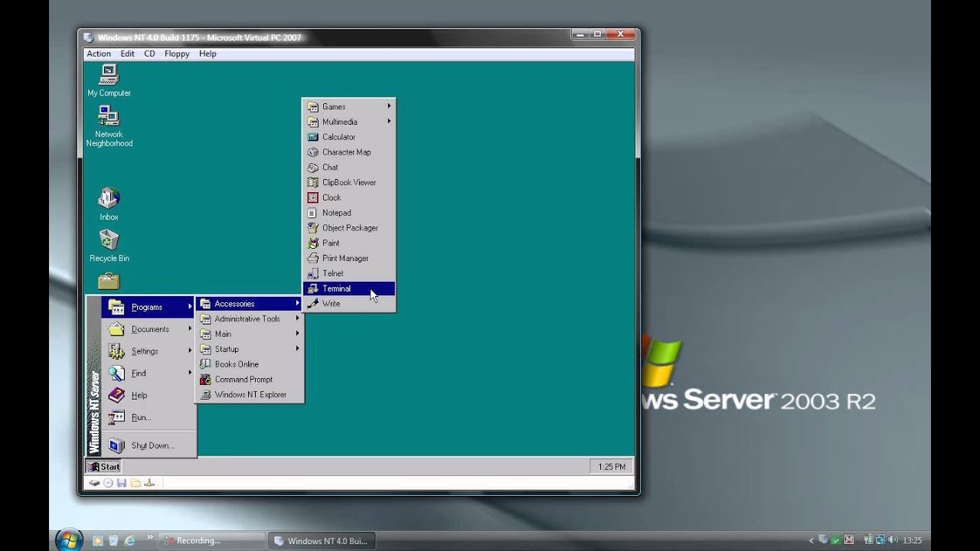Launch Object Packager
This screenshot has height=551, width=980.
point(349,228)
